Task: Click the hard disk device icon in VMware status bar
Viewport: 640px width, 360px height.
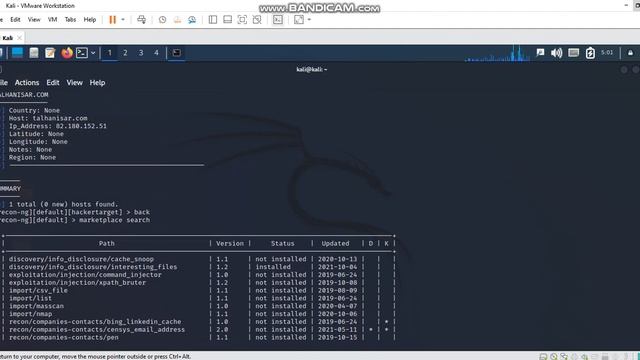Action: (x=543, y=356)
